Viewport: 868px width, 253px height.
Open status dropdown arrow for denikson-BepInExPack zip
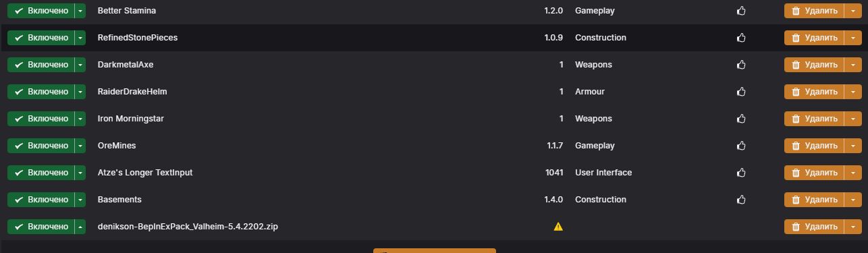80,227
